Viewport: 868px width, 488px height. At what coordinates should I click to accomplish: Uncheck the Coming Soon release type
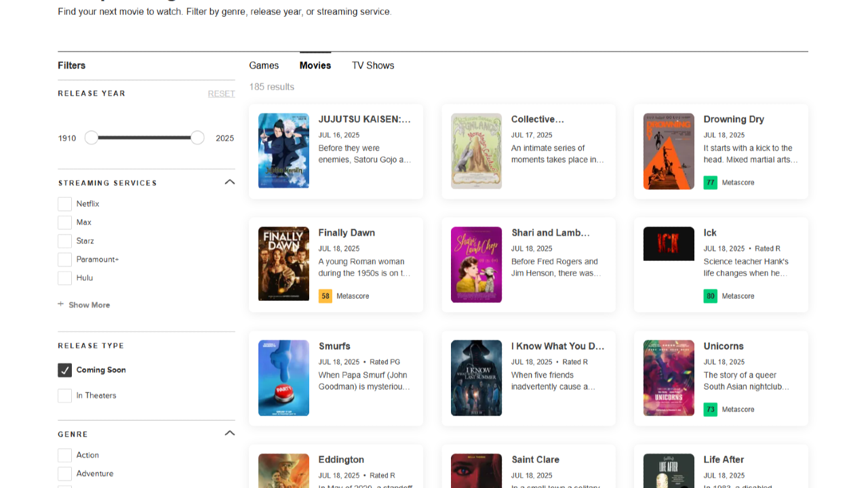(64, 370)
